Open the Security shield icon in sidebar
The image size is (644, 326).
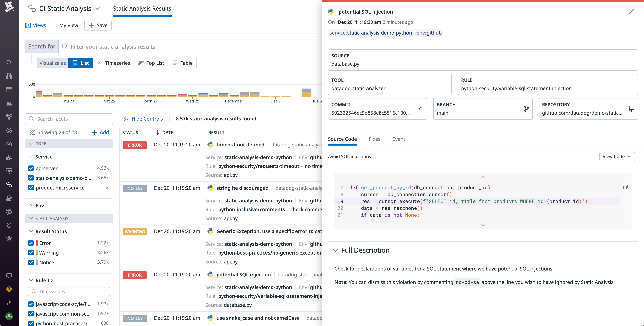coord(9,225)
